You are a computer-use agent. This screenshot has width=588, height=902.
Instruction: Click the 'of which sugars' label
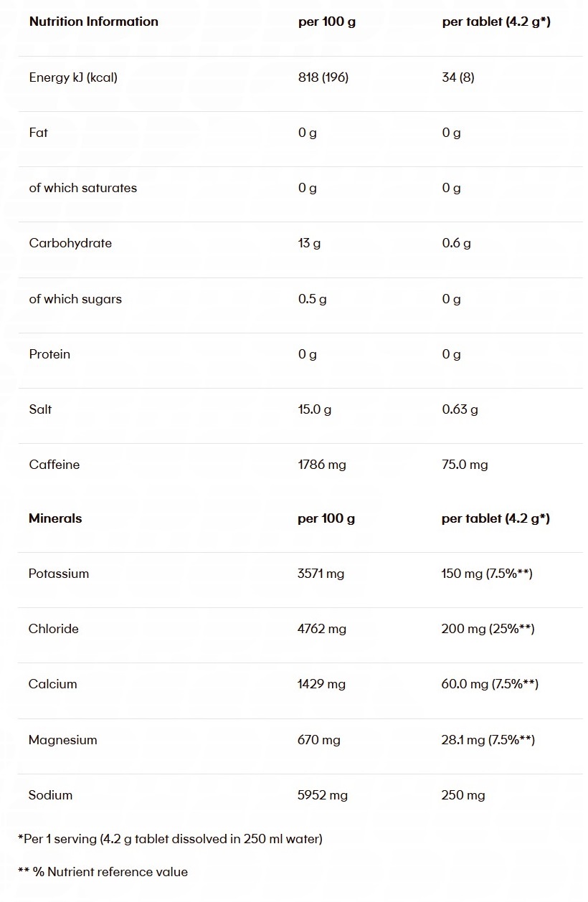point(75,299)
